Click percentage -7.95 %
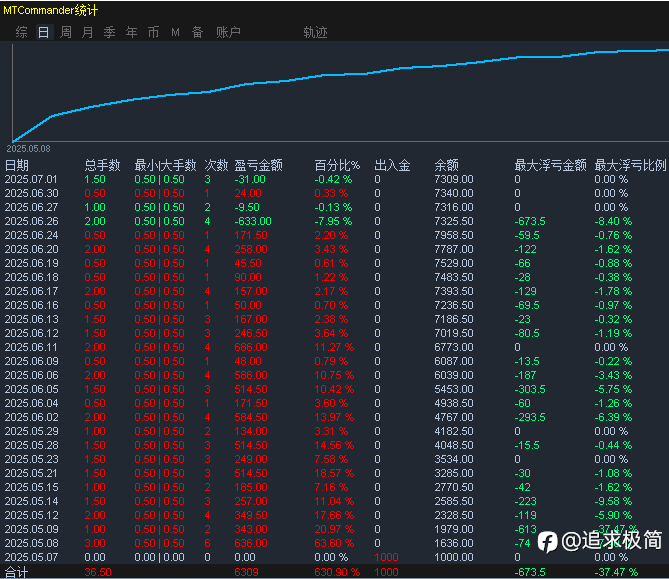Viewport: 669px width, 579px height. [x=333, y=221]
